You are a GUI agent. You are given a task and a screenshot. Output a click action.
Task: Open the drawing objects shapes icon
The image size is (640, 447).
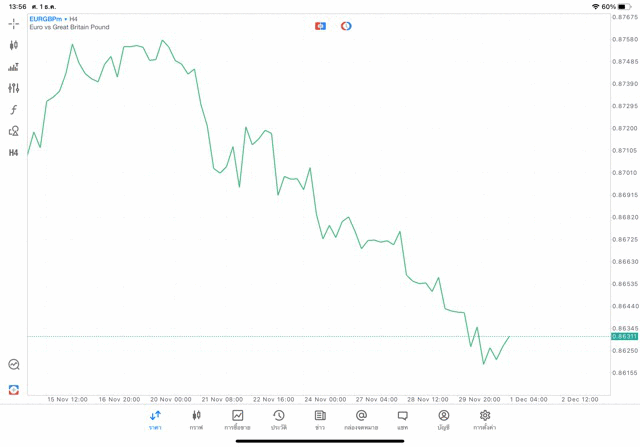[x=13, y=131]
